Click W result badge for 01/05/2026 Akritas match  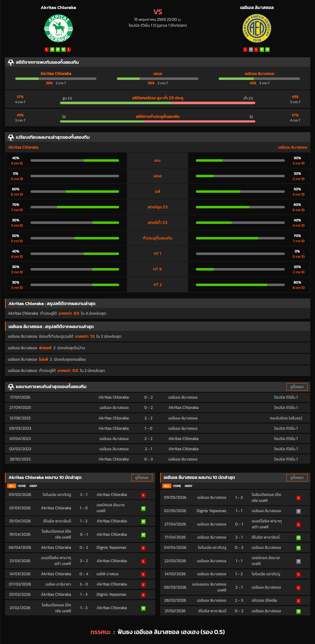point(143,508)
